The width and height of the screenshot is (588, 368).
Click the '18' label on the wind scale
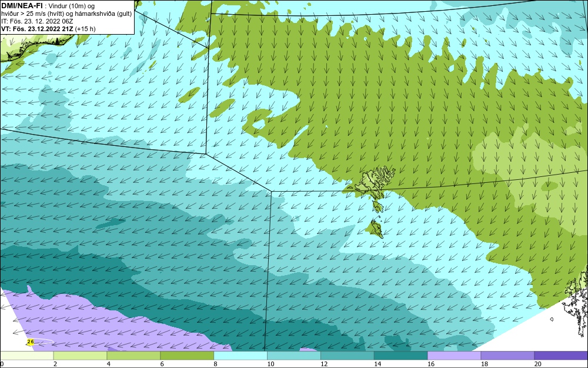pyautogui.click(x=484, y=364)
